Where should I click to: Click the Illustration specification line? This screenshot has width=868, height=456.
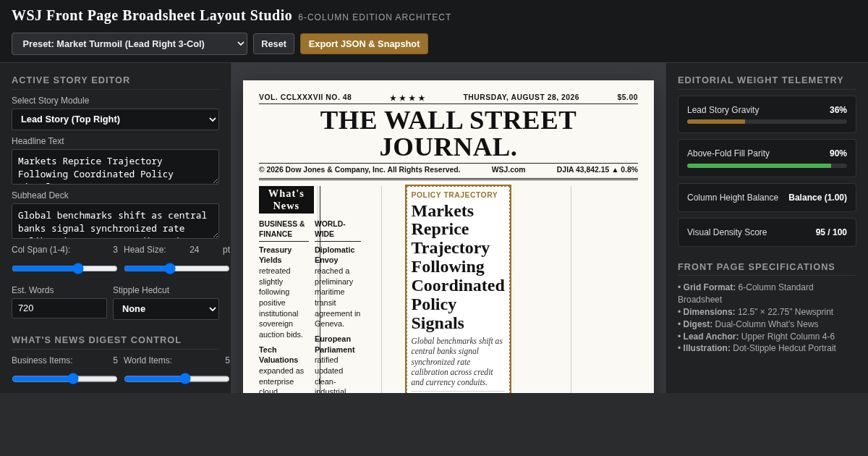coord(757,348)
